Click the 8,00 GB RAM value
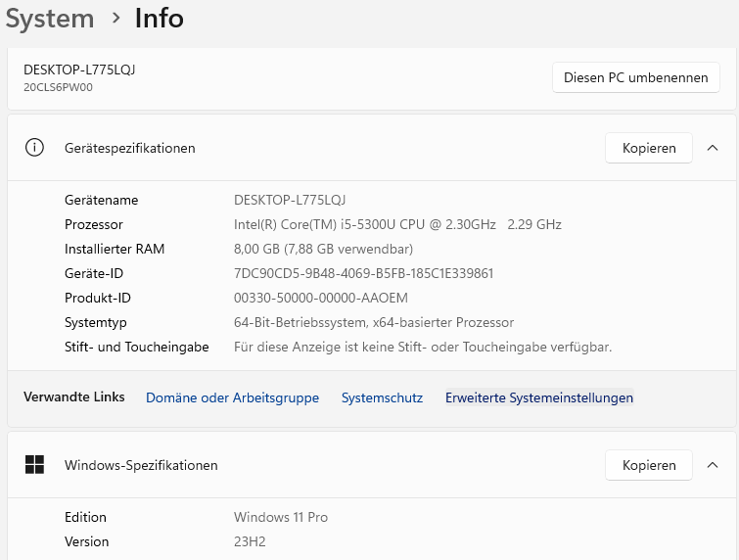 [323, 249]
